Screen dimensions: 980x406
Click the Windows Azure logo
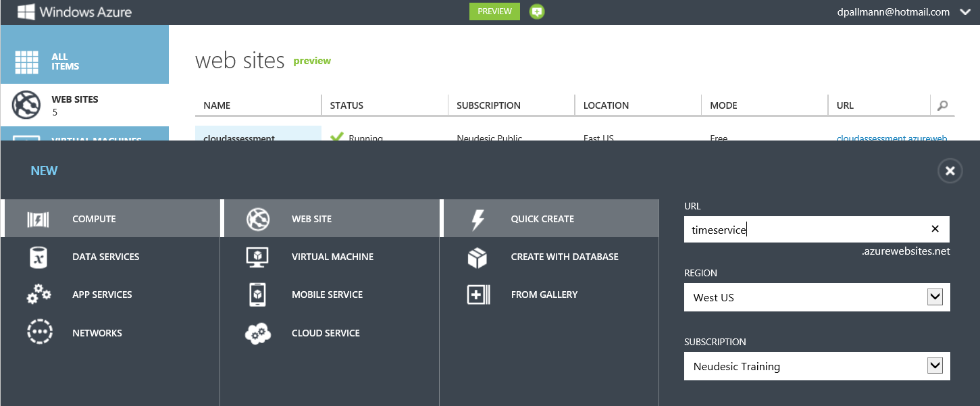(74, 11)
